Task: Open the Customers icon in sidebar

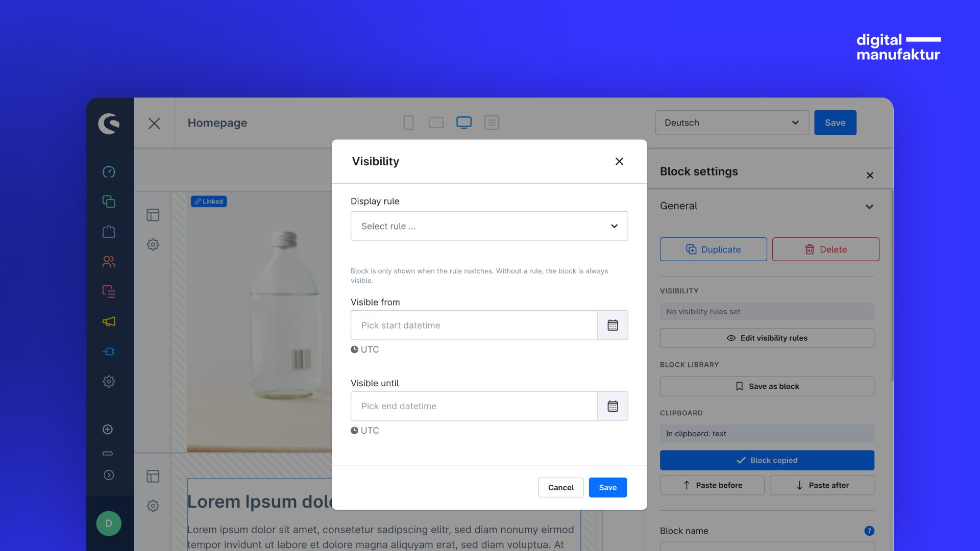Action: tap(109, 262)
